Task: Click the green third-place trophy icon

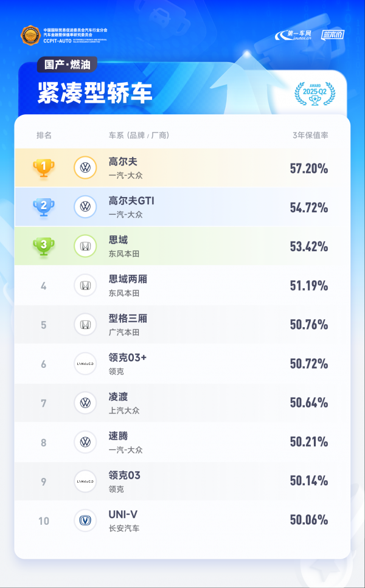Action: click(x=43, y=246)
